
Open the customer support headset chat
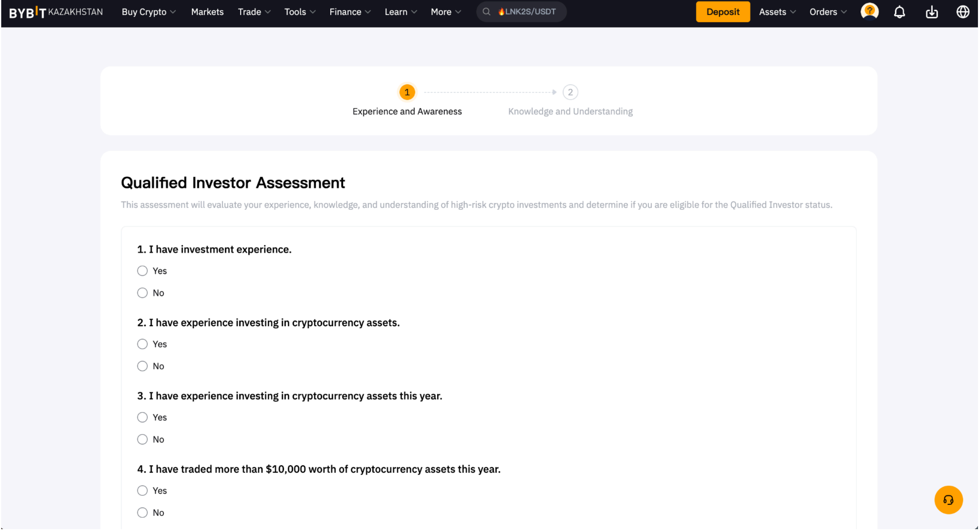click(948, 500)
